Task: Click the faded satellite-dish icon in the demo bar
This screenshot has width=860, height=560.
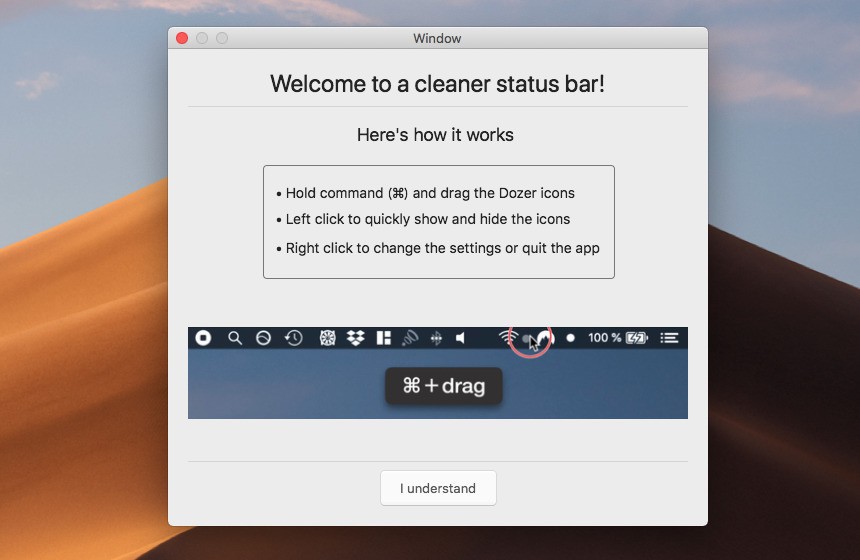Action: point(410,338)
